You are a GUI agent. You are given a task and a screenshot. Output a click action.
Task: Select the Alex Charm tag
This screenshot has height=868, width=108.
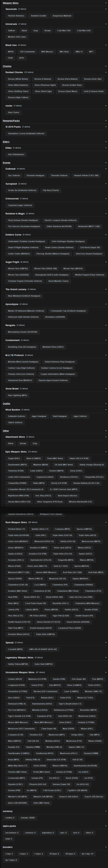(13, 112)
